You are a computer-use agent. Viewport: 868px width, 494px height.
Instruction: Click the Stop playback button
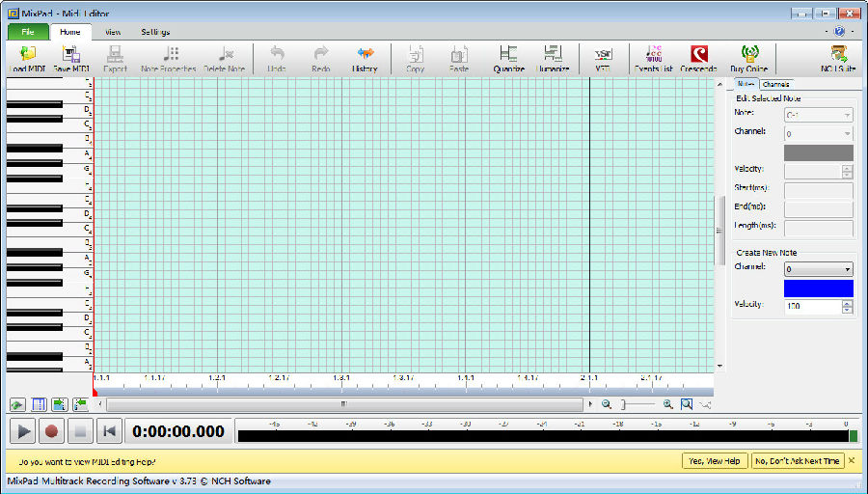point(80,431)
